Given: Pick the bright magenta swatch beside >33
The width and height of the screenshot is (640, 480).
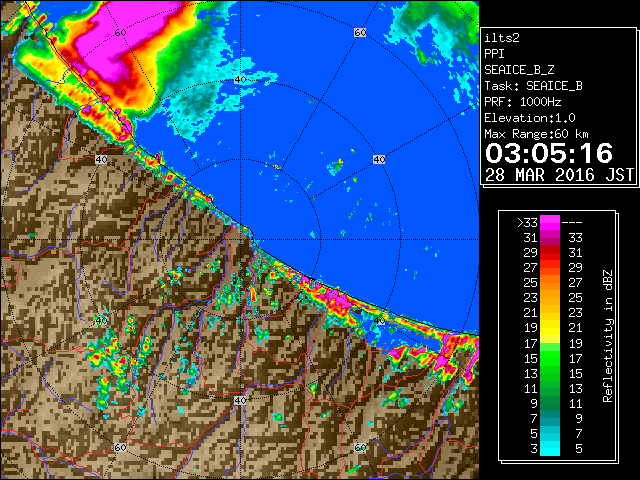Looking at the screenshot, I should tap(550, 222).
